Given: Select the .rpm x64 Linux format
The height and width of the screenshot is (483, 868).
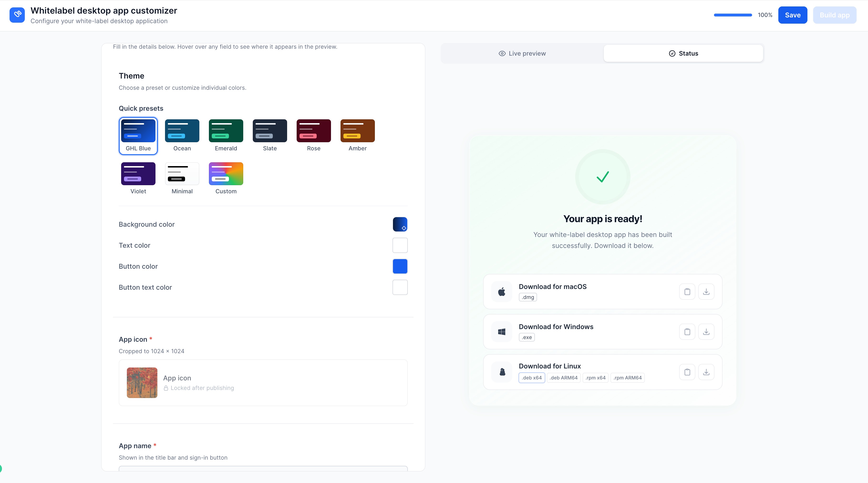Looking at the screenshot, I should [595, 378].
